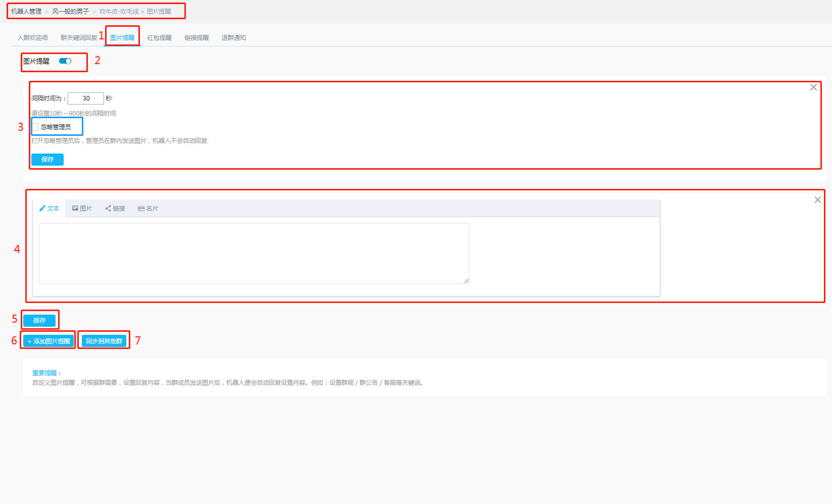The height and width of the screenshot is (504, 832).
Task: Close the reply content editor panel
Action: [817, 200]
